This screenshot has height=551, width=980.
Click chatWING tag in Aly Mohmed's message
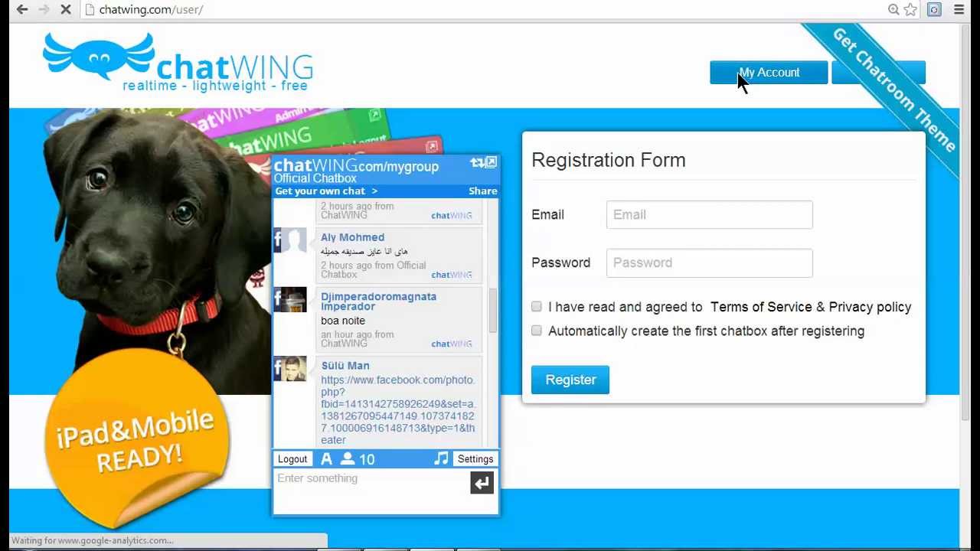click(452, 275)
